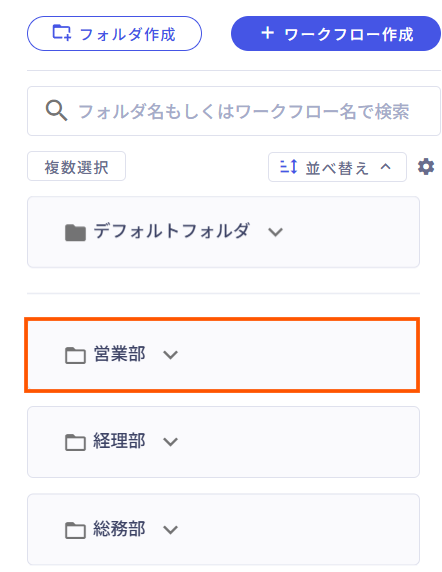This screenshot has width=442, height=572.
Task: Click the フォルダ作成 button
Action: 114,34
